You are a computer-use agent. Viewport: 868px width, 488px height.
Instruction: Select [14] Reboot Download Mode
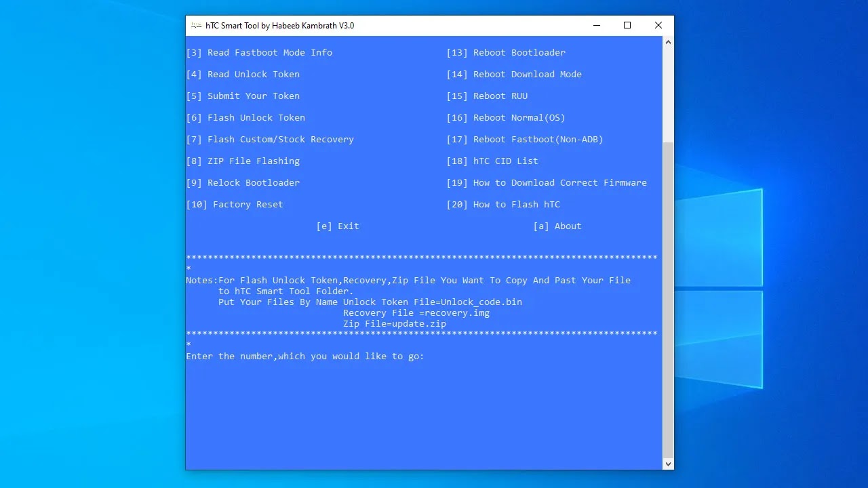point(514,75)
